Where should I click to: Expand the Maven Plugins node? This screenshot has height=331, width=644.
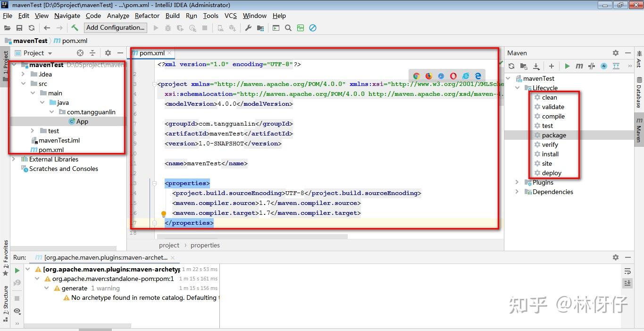(x=517, y=182)
